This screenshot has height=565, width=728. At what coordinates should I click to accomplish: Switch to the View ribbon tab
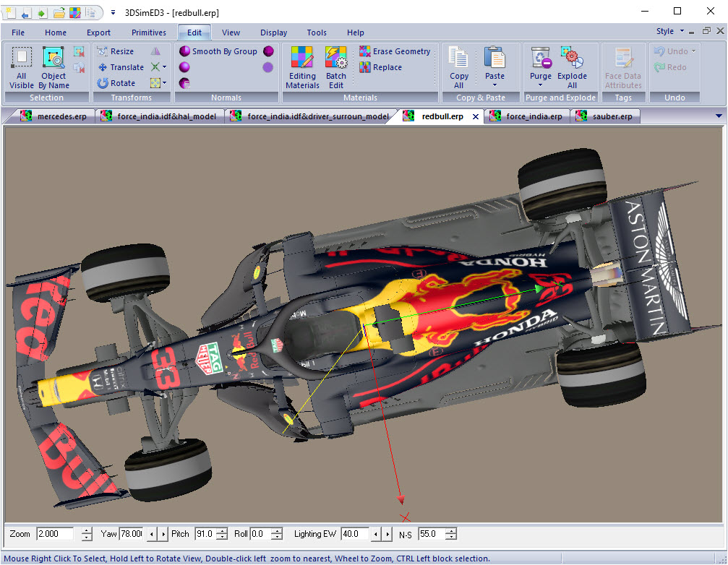point(231,33)
